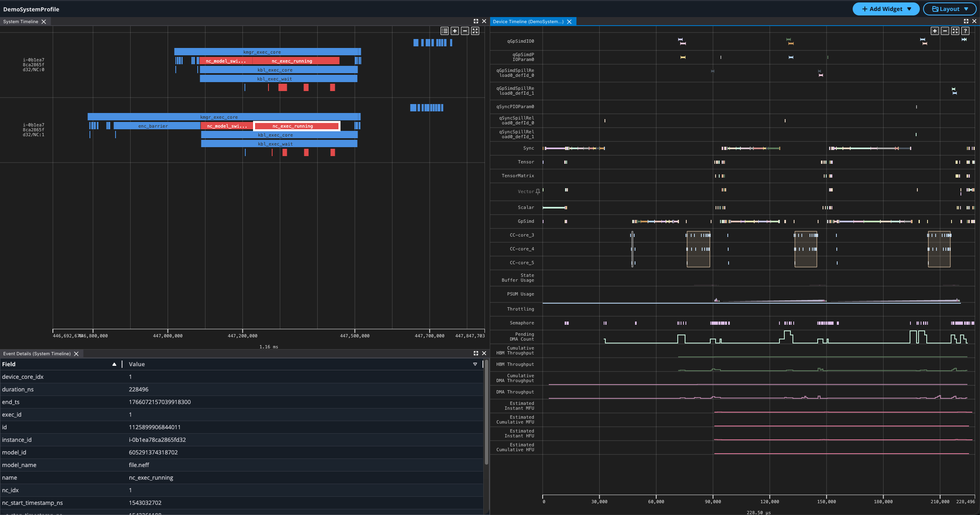Switch to the Device Timeline tab
The height and width of the screenshot is (515, 980).
point(528,22)
